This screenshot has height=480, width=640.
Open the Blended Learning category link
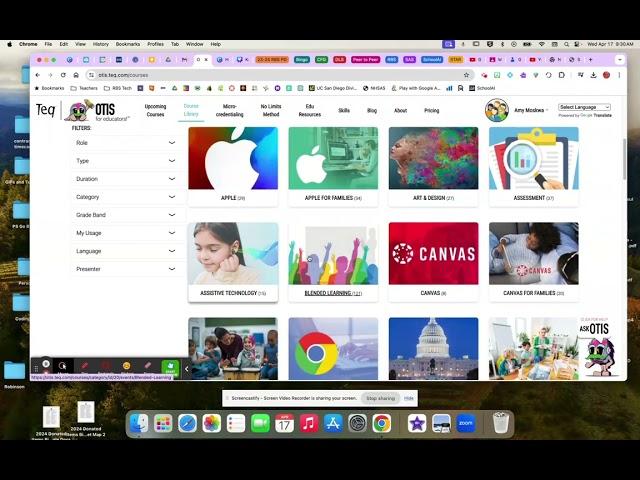coord(333,293)
